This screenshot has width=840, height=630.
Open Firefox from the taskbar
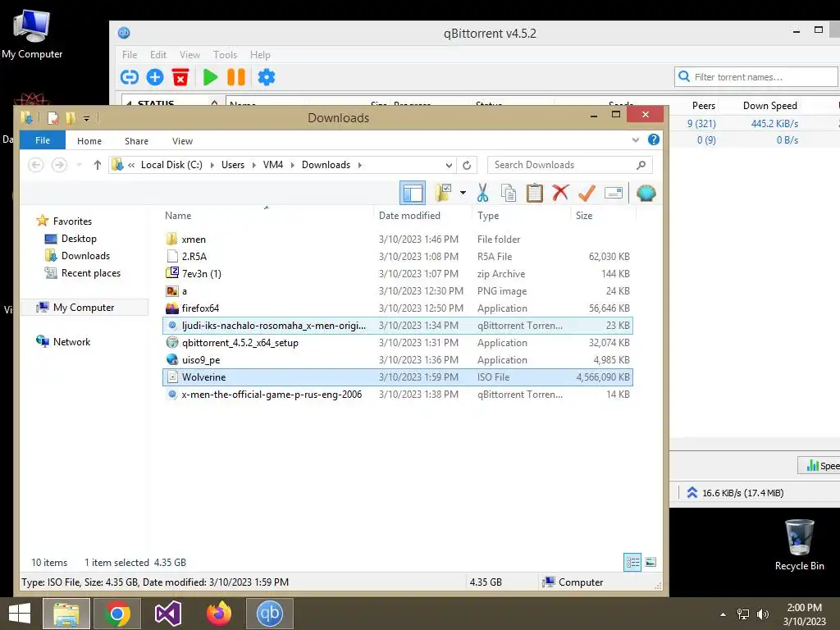click(218, 614)
